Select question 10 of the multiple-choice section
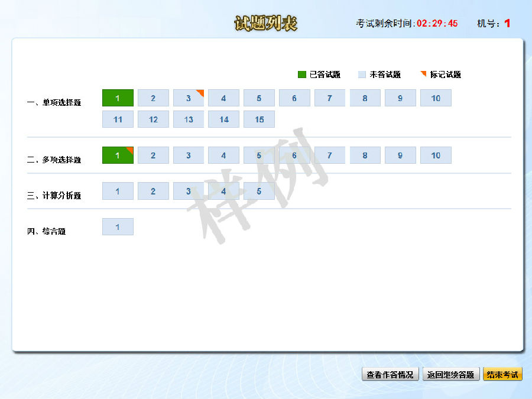Viewport: 532px width, 399px height. 436,155
